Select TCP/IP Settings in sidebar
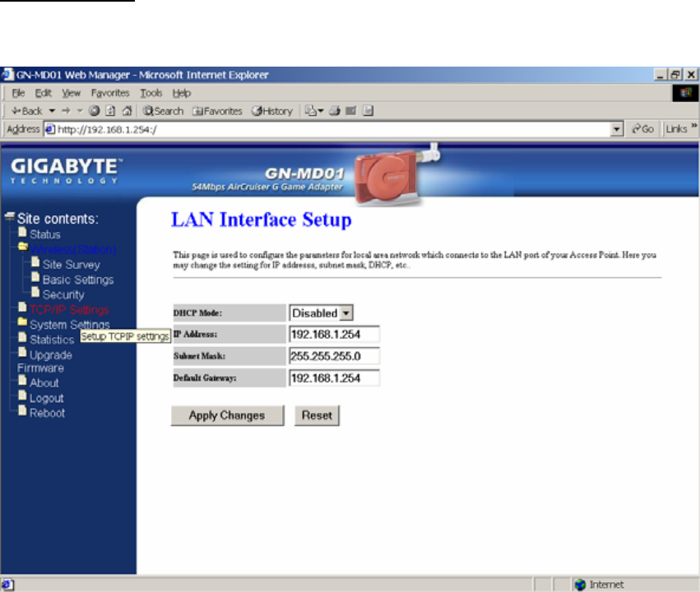Screen dimensions: 700x592 tap(69, 310)
